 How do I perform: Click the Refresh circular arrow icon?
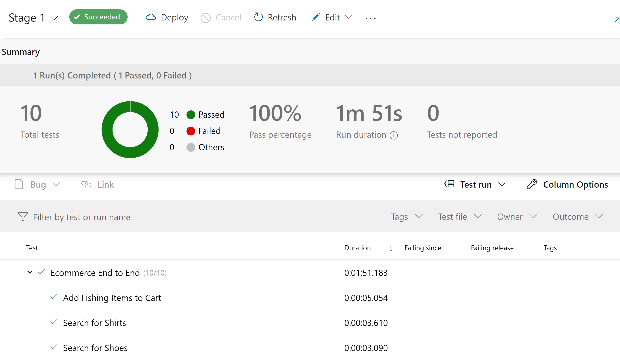[x=258, y=17]
